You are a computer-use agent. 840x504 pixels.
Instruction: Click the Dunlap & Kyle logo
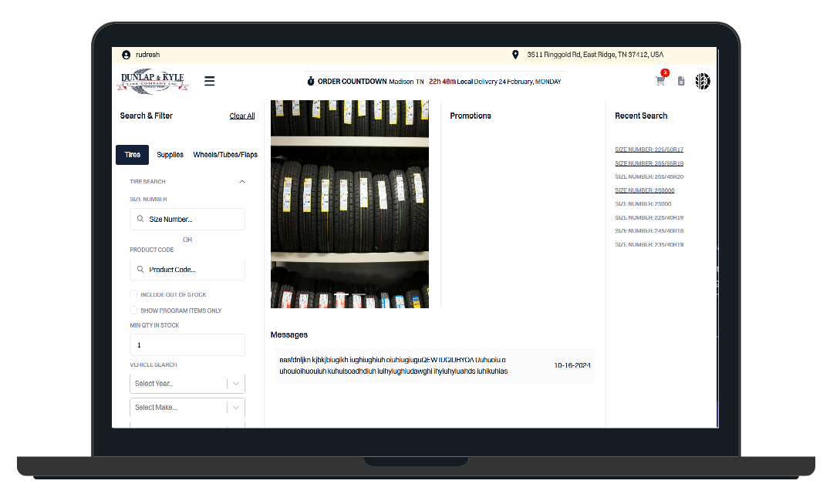click(x=153, y=81)
